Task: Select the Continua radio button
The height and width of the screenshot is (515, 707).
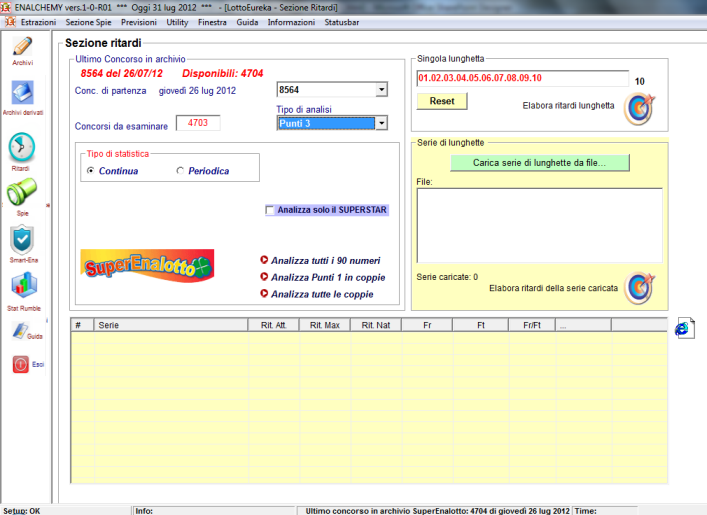Action: 91,170
